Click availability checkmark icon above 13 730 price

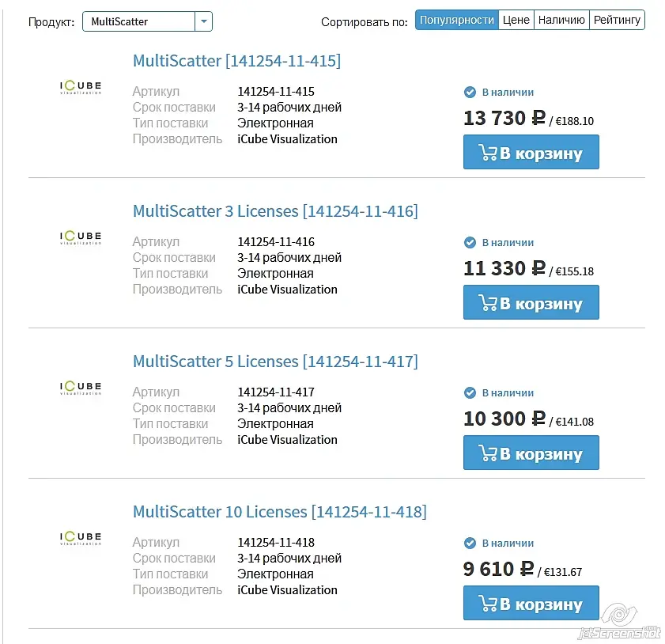click(x=470, y=93)
